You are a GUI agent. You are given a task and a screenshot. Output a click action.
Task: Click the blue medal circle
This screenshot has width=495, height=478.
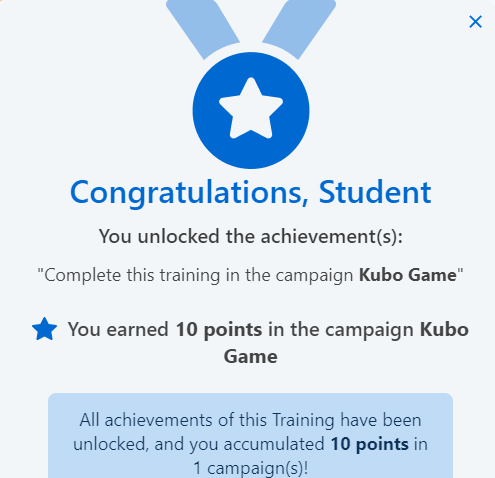251,110
